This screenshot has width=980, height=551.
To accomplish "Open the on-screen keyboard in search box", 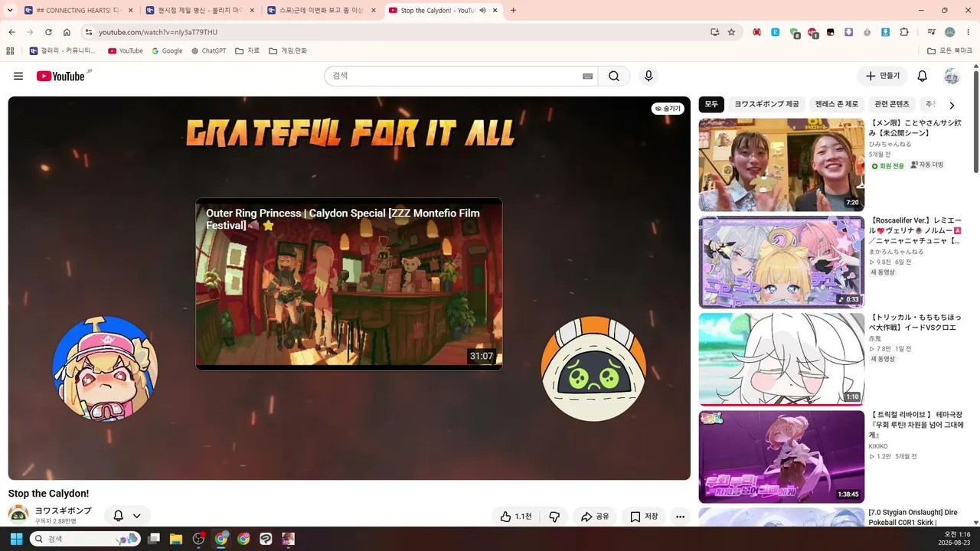I will pyautogui.click(x=587, y=76).
